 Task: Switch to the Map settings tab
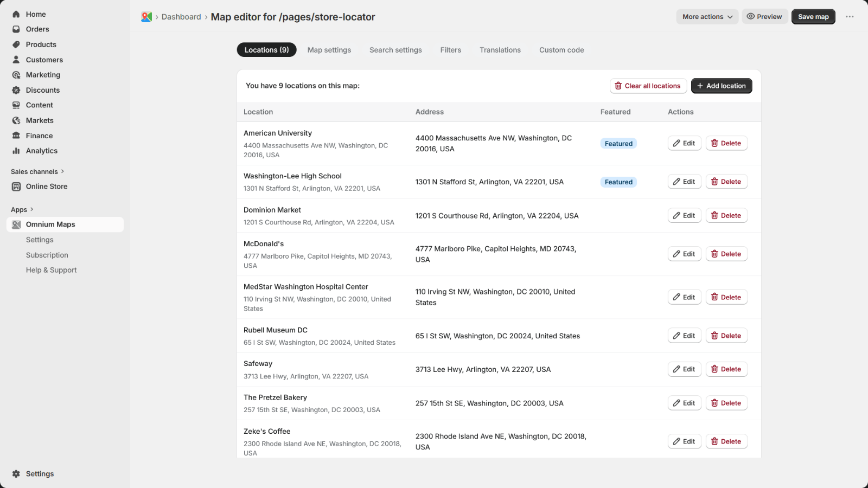tap(329, 50)
